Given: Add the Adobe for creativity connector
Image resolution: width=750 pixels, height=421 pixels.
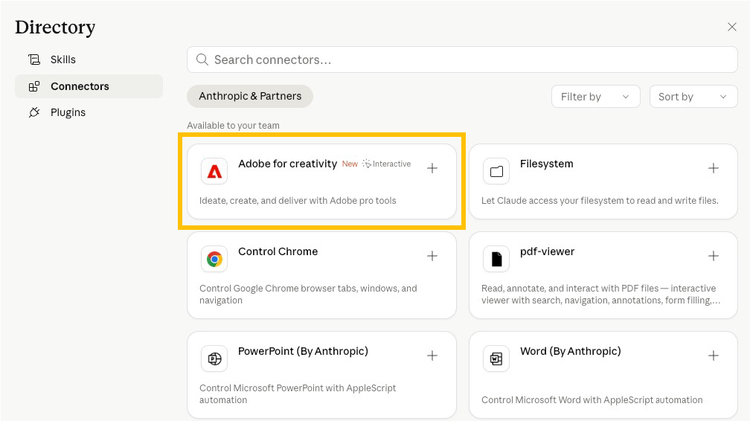Looking at the screenshot, I should click(432, 169).
